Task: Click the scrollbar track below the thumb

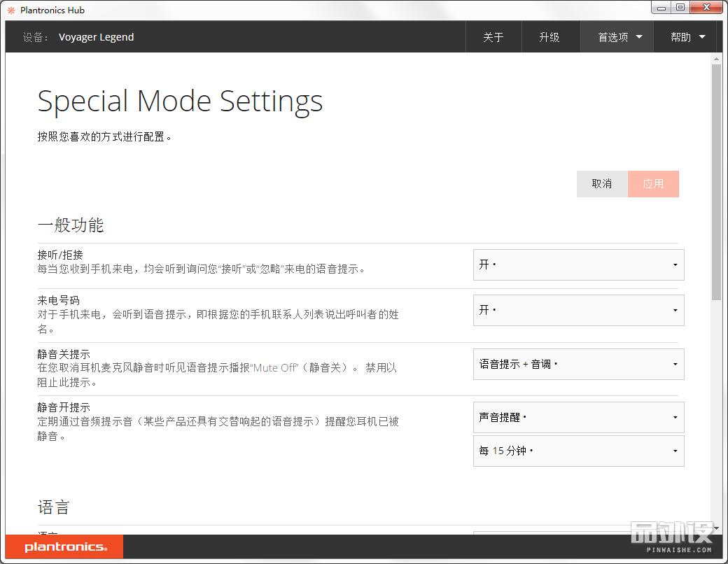Action: point(716,420)
